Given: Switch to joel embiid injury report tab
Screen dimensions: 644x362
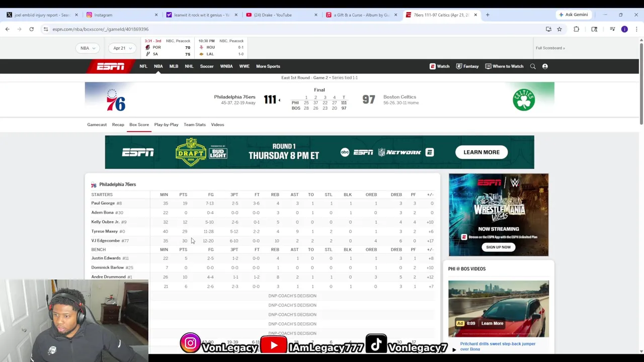Looking at the screenshot, I should [x=42, y=15].
